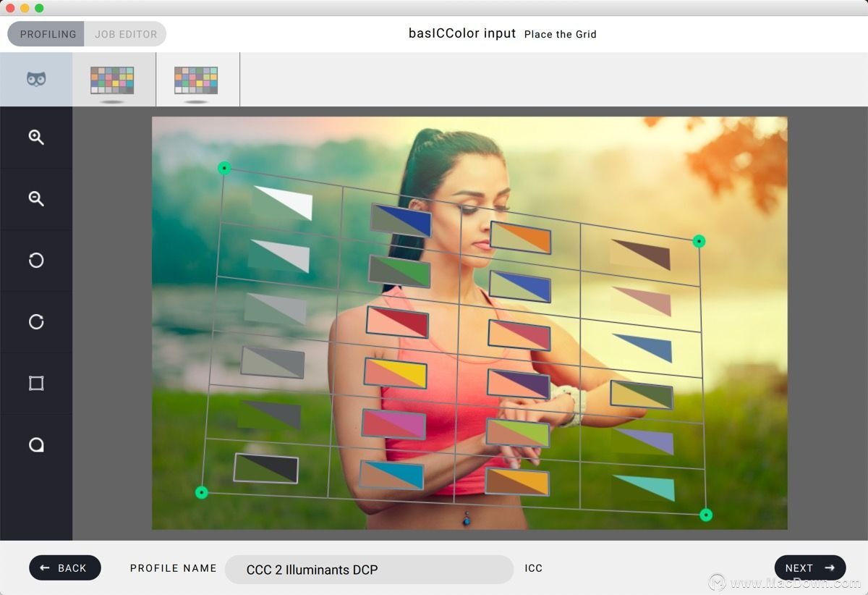Rotate image counter-clockwise with sidebar icon

pyautogui.click(x=36, y=261)
